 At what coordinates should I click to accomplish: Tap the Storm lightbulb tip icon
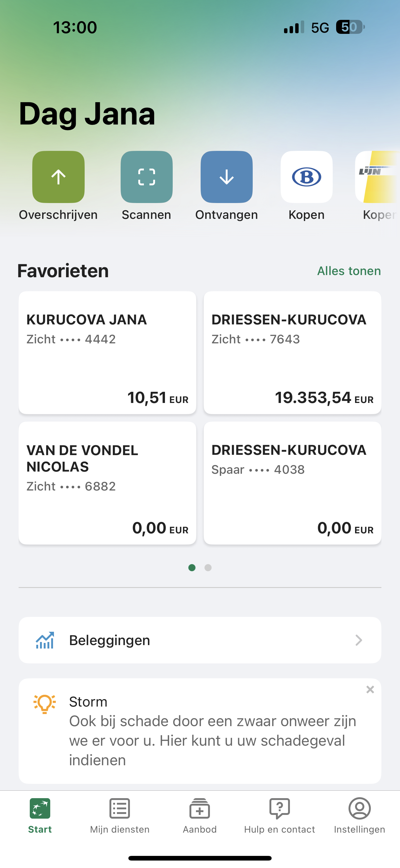point(44,703)
